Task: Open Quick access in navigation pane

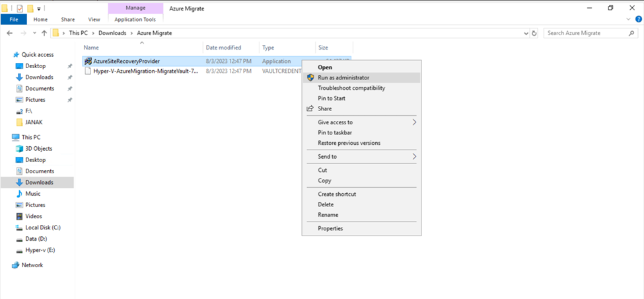Action: [x=38, y=55]
